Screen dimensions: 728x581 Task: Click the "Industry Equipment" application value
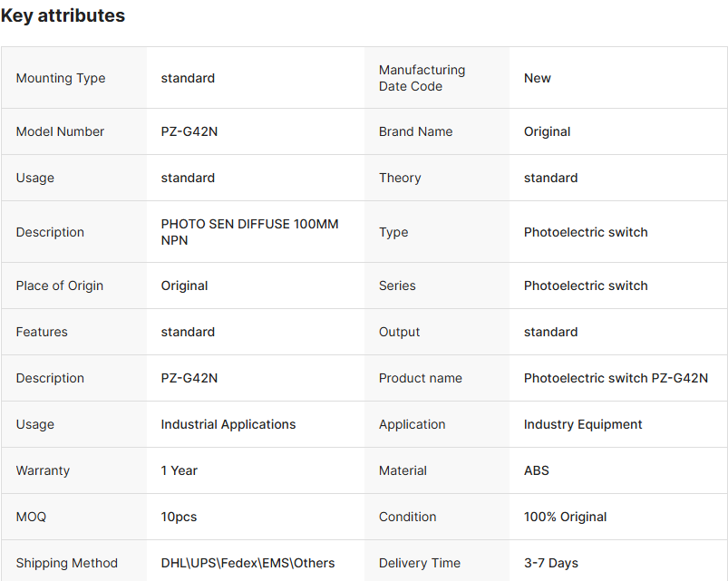583,424
